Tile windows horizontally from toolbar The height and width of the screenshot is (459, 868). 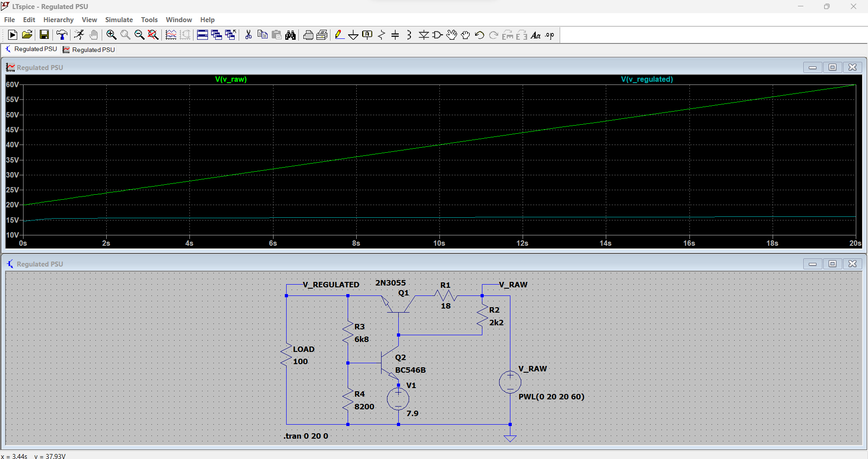point(203,35)
